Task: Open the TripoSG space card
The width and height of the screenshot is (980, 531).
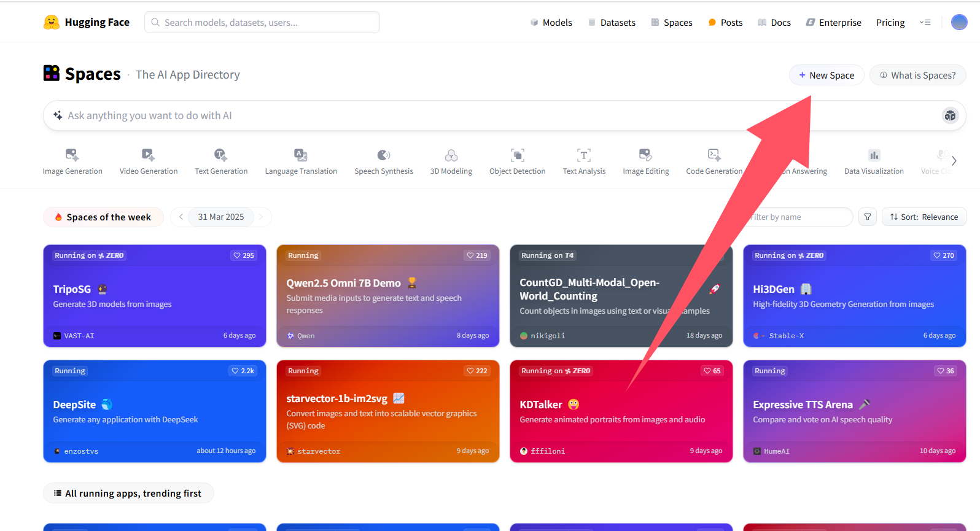Action: (x=155, y=296)
